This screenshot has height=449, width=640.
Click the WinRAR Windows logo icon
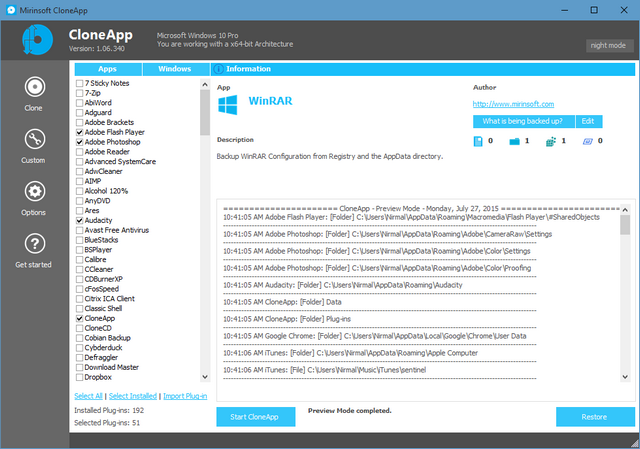[x=228, y=105]
